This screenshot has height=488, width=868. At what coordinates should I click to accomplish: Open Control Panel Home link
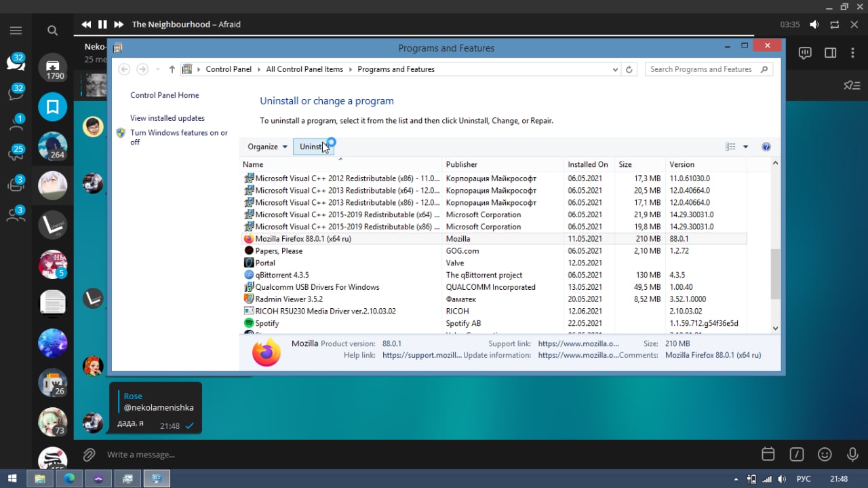[x=165, y=95]
